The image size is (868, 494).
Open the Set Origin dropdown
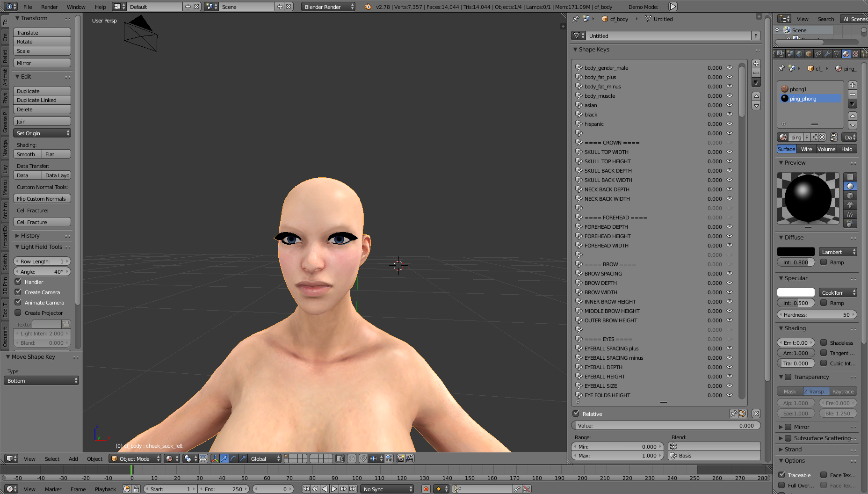[x=42, y=133]
